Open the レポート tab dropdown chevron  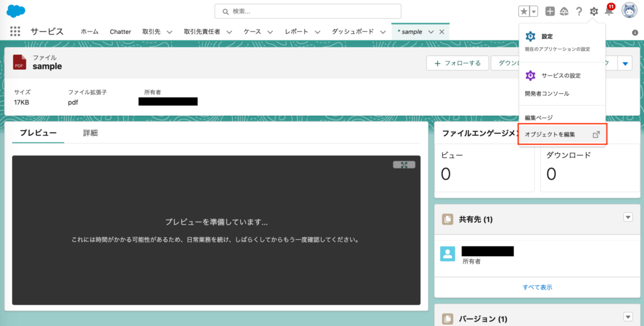tap(318, 31)
